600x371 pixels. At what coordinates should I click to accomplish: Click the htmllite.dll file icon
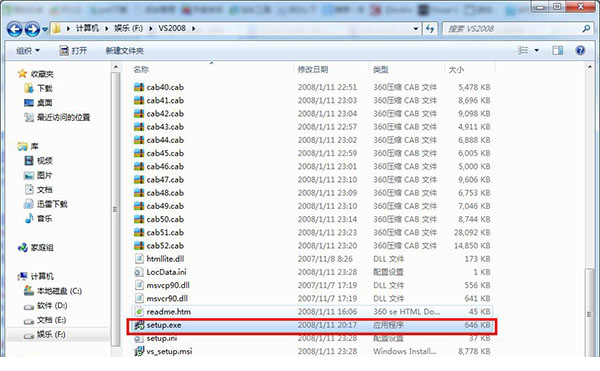coord(139,259)
